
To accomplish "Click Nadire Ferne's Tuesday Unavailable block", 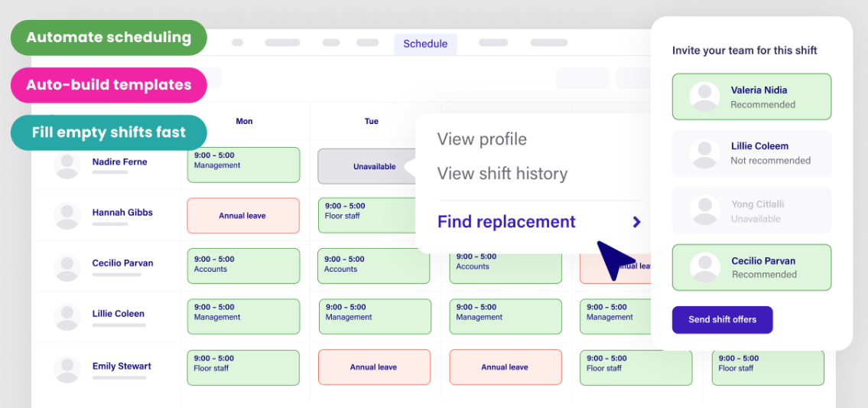I will point(366,166).
